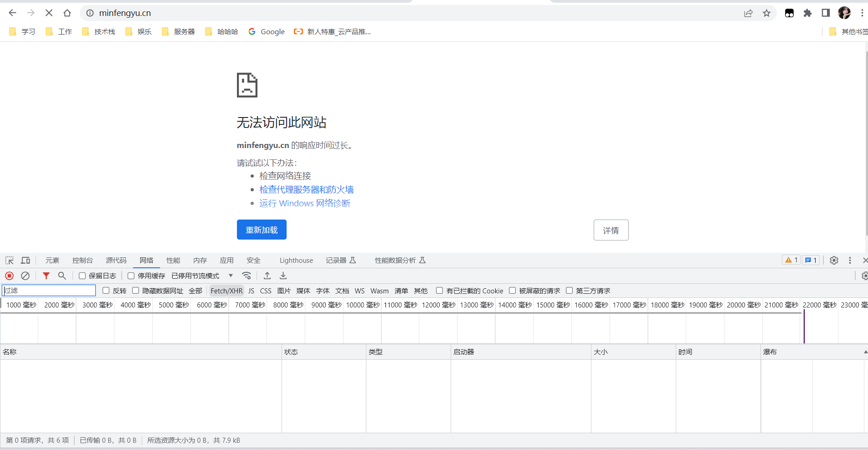
Task: Clear the network requests list
Action: (25, 276)
